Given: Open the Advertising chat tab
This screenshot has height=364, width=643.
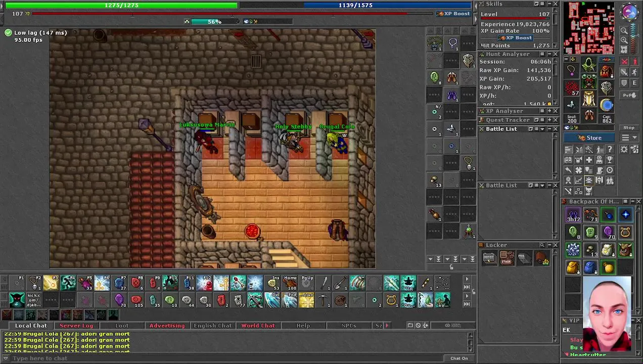Looking at the screenshot, I should click(x=167, y=326).
